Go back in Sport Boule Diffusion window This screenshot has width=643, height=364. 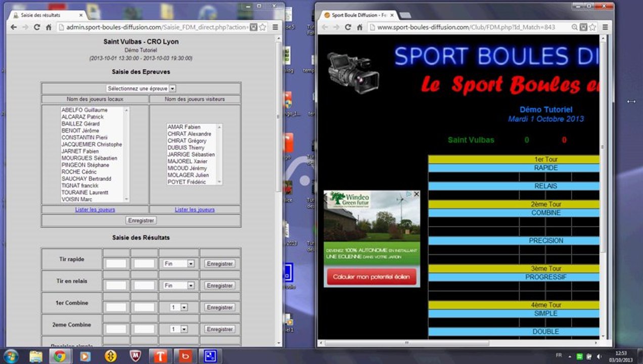pyautogui.click(x=325, y=27)
